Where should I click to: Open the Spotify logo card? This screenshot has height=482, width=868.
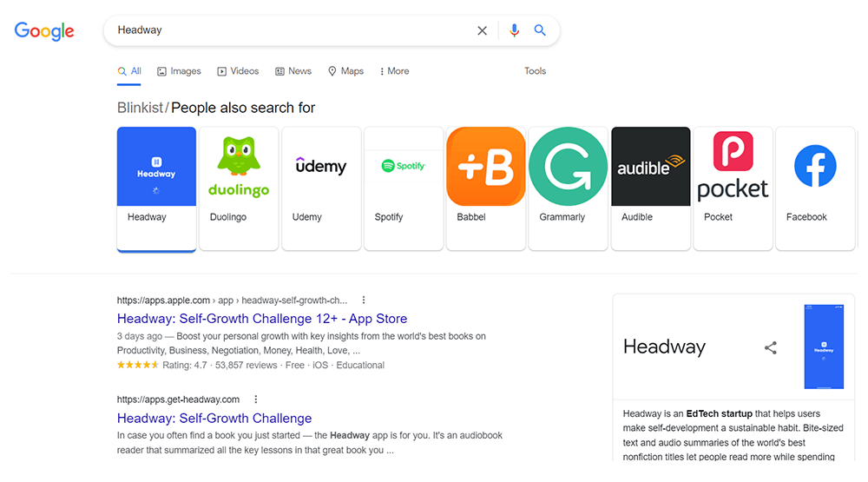tap(404, 188)
